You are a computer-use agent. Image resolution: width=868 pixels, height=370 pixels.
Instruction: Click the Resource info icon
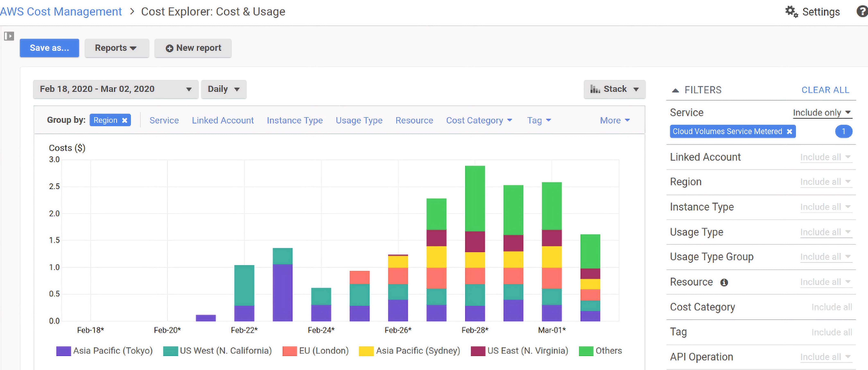(x=724, y=282)
